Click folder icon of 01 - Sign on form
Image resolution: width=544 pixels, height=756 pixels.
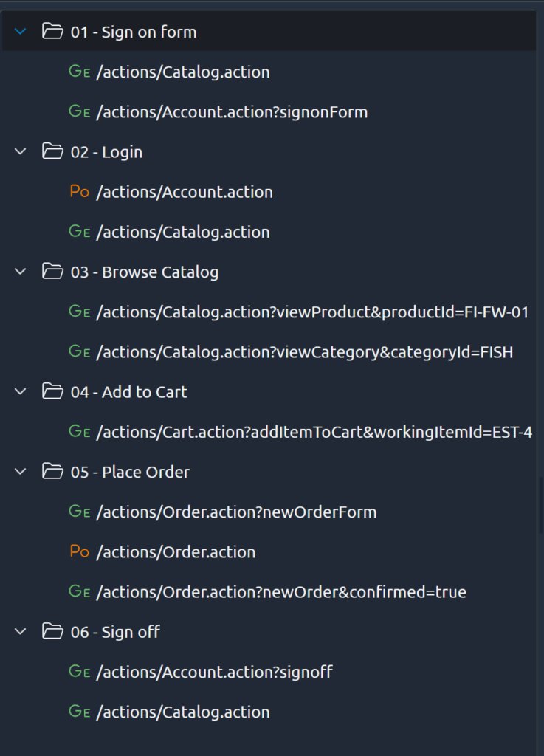click(52, 32)
